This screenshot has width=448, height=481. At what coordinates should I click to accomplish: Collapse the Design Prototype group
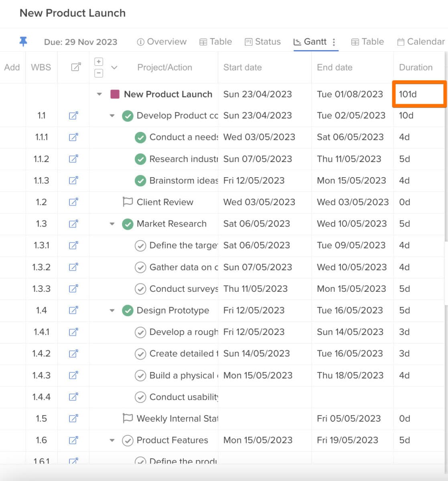click(112, 311)
